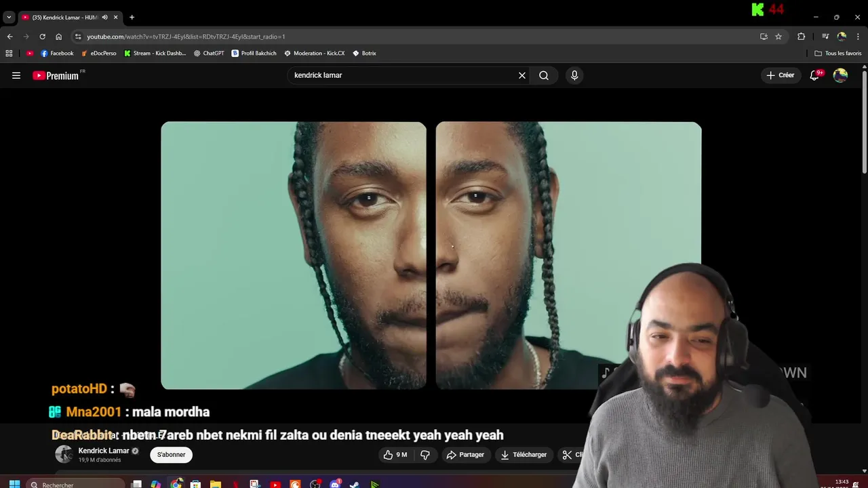Screen dimensions: 868x488
Task: Click the Créer button
Action: coord(781,75)
